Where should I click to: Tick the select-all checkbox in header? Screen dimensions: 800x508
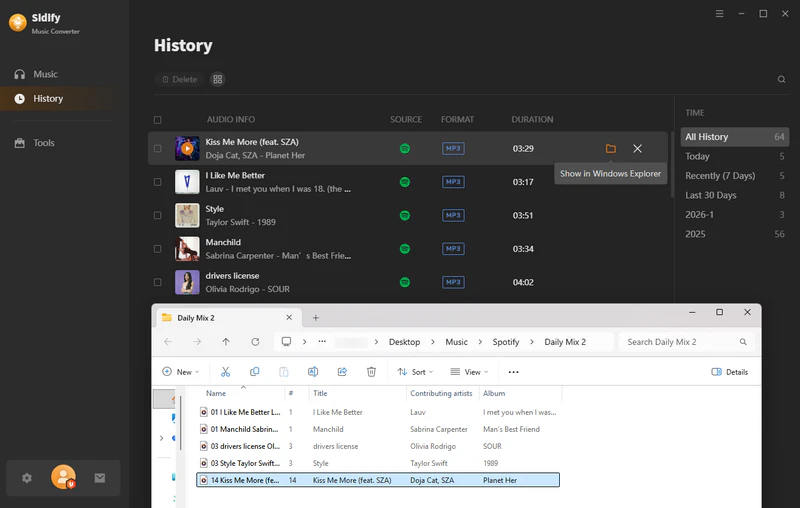pos(158,120)
